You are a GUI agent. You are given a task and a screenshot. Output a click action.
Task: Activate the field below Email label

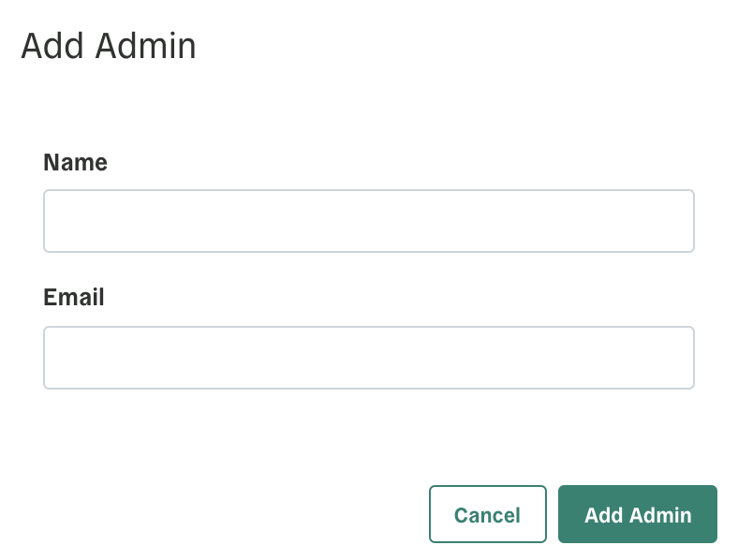(368, 357)
